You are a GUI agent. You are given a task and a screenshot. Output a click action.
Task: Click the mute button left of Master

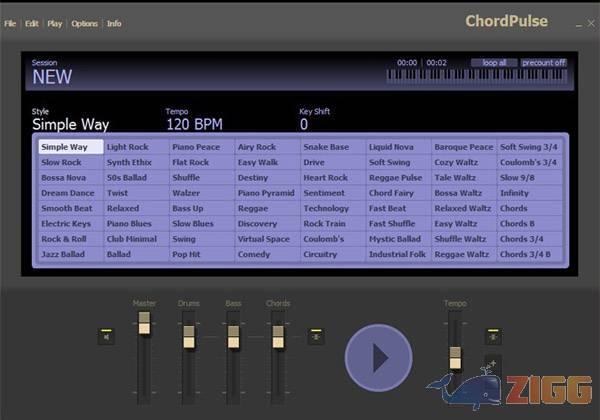click(106, 336)
